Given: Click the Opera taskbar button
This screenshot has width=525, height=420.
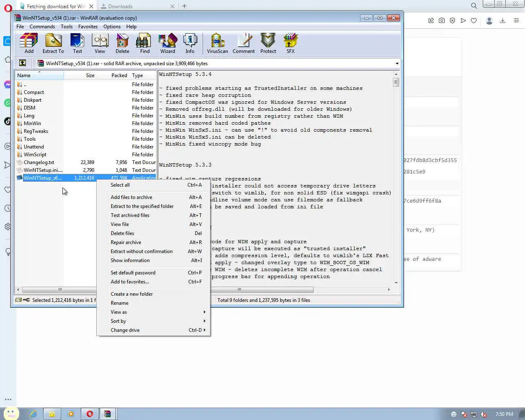Looking at the screenshot, I should click(89, 414).
